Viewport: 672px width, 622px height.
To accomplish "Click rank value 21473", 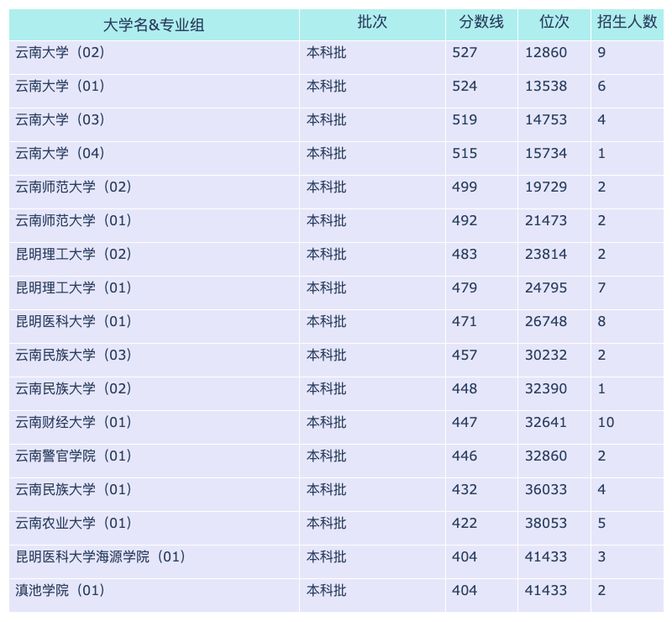I will [x=546, y=220].
